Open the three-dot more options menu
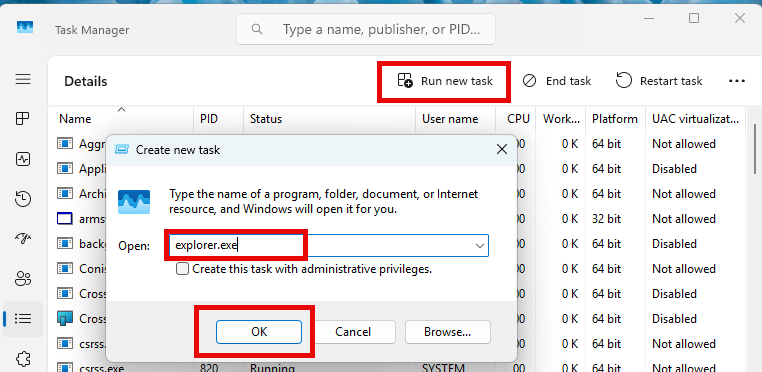This screenshot has width=762, height=372. click(737, 81)
